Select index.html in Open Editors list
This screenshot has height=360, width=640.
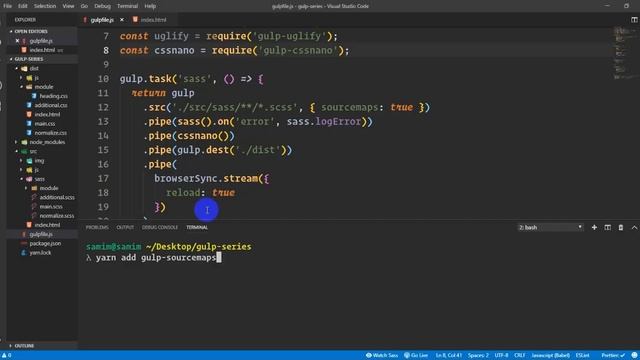[42, 50]
